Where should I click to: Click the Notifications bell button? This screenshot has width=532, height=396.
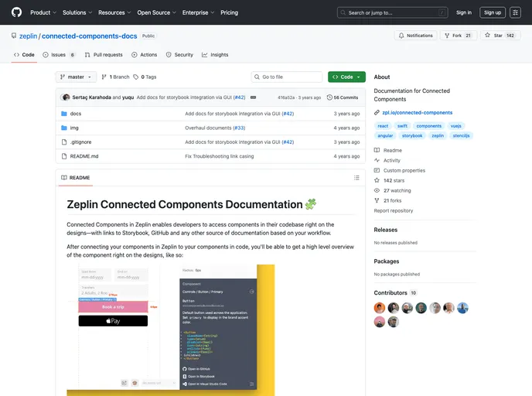(x=416, y=36)
